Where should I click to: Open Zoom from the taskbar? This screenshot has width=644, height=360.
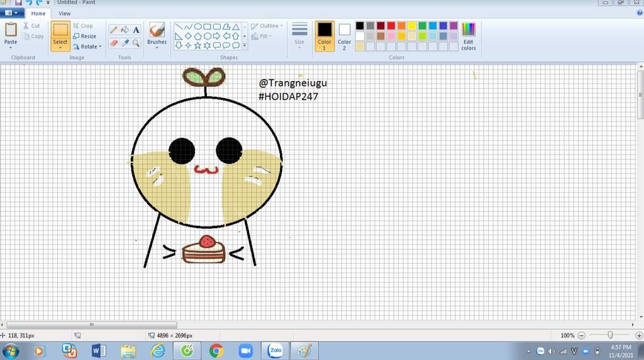point(246,351)
